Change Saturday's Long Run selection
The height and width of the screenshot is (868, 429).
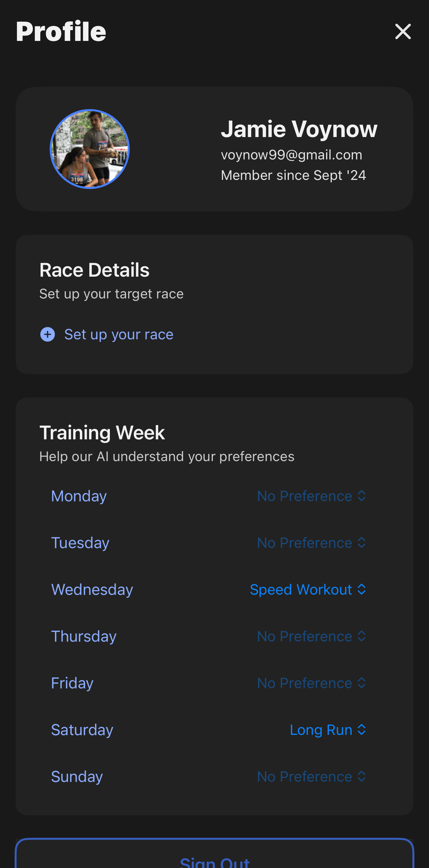coord(328,730)
